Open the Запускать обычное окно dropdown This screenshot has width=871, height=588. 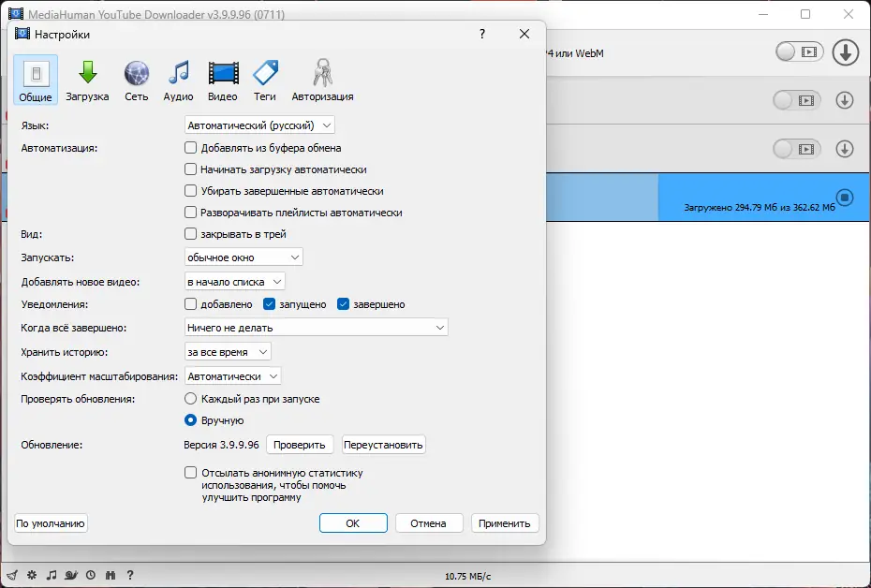tap(244, 257)
